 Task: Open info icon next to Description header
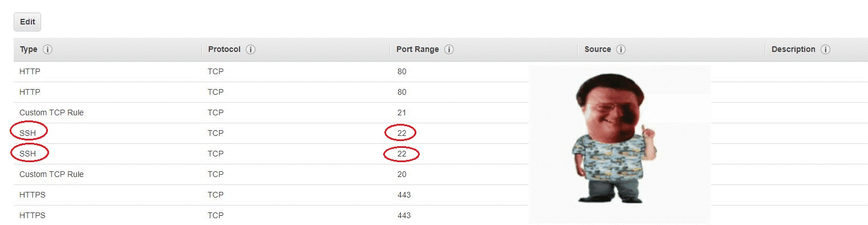pyautogui.click(x=825, y=50)
